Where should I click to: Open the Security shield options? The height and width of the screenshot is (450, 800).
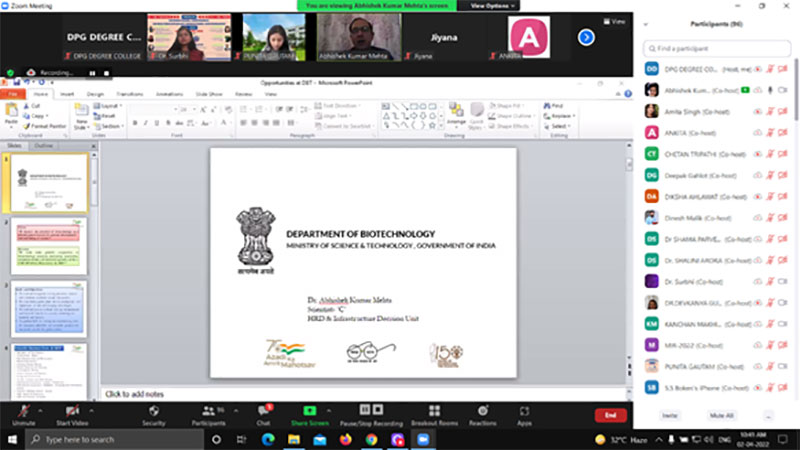tap(154, 415)
